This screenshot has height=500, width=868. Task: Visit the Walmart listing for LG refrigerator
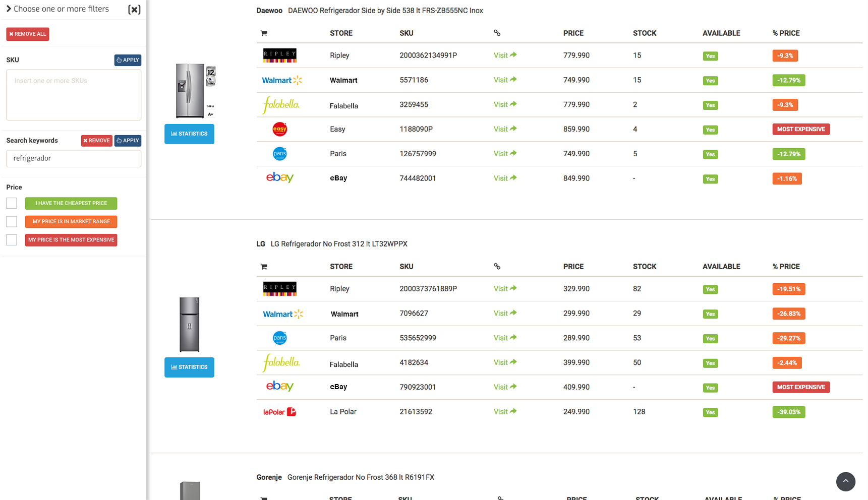pyautogui.click(x=504, y=314)
